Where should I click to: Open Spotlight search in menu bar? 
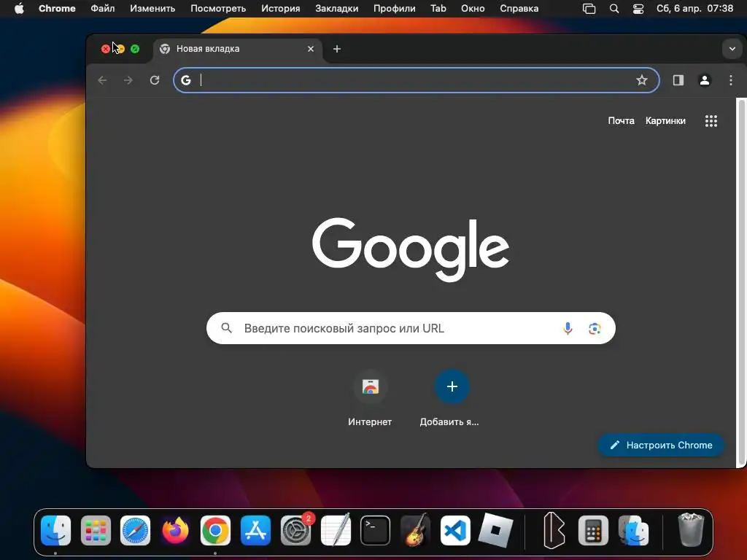pyautogui.click(x=614, y=9)
